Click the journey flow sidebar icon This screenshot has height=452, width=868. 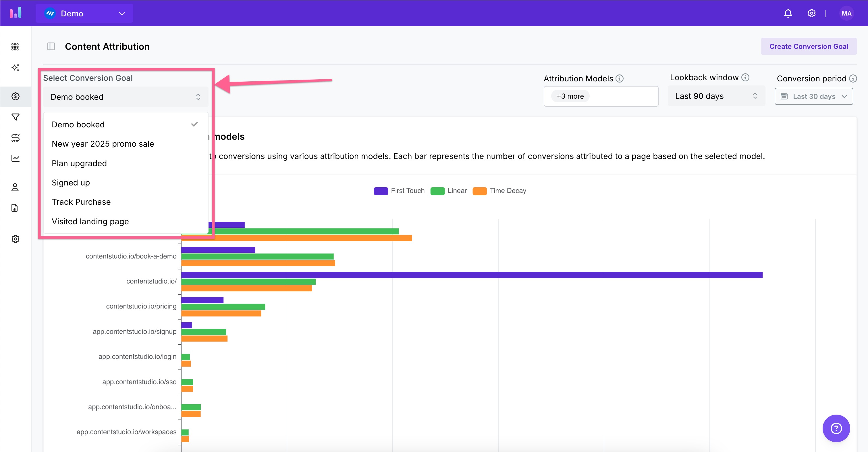point(15,138)
